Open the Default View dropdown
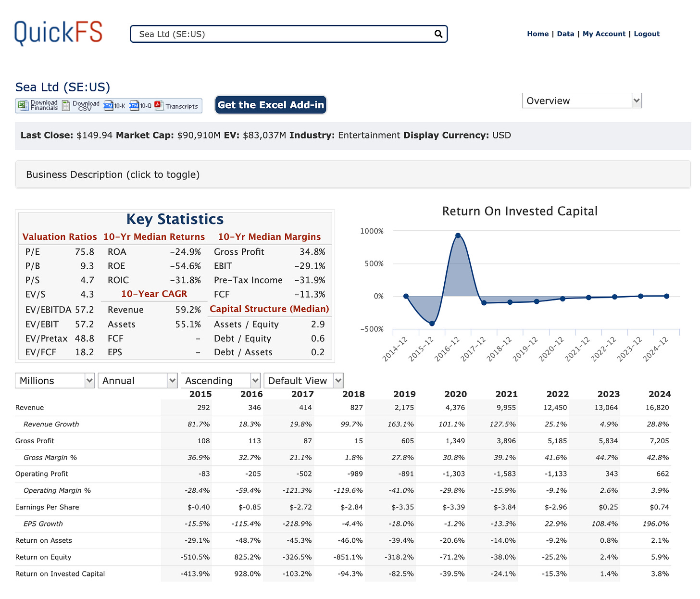 pyautogui.click(x=303, y=381)
